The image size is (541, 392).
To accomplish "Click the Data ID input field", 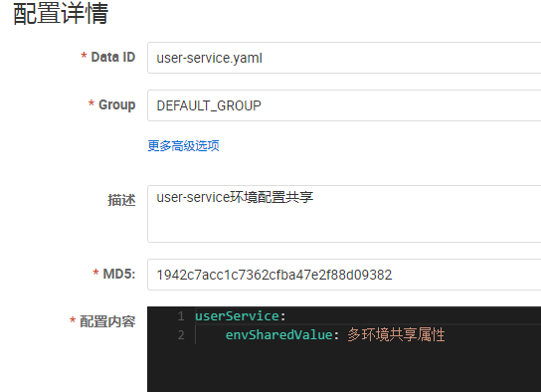I will coord(344,58).
